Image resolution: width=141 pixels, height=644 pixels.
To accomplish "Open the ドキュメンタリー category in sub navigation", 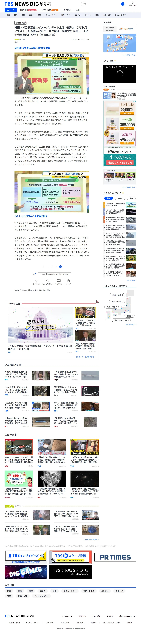I will pos(121,15).
